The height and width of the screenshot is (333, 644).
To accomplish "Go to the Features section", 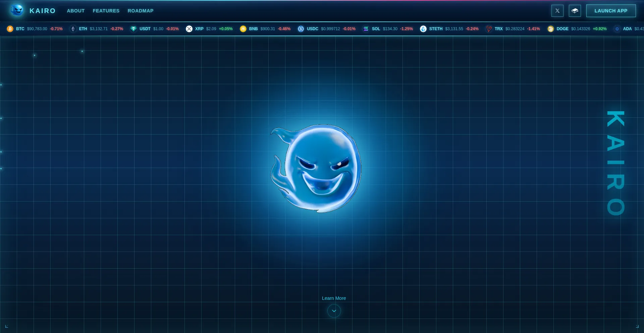I will [106, 11].
